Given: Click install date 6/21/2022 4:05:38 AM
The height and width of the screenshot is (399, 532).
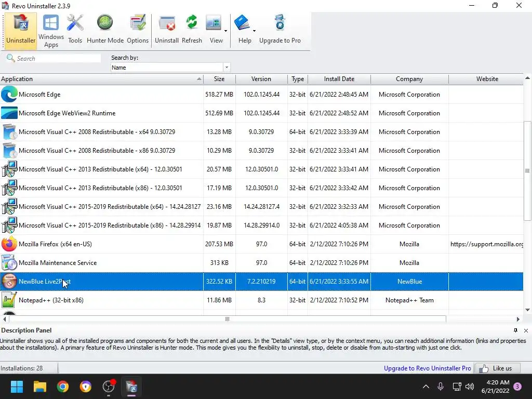Looking at the screenshot, I should [339, 225].
